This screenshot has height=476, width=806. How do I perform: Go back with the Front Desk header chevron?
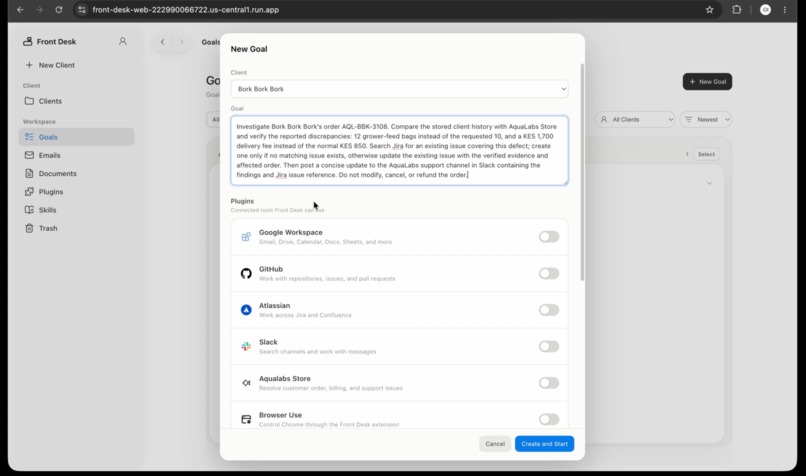pos(162,42)
